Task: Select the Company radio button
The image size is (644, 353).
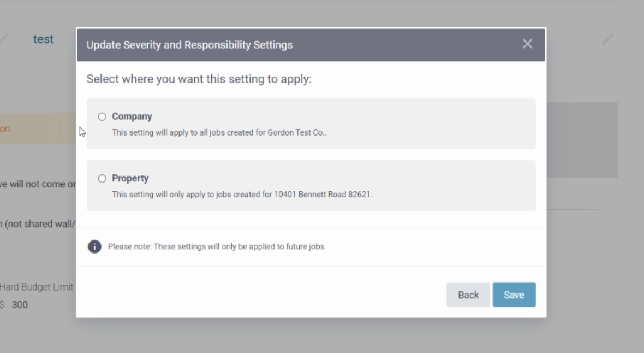Action: pos(102,116)
